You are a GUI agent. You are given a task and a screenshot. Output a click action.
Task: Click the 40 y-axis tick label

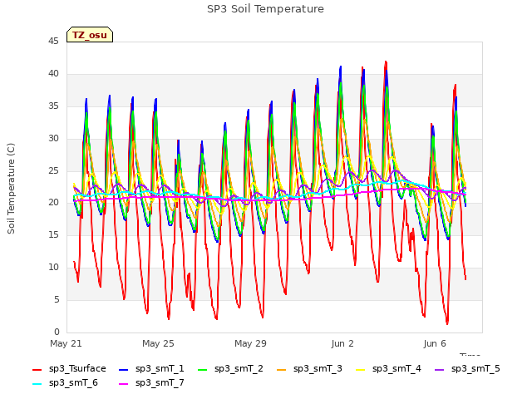tap(53, 74)
